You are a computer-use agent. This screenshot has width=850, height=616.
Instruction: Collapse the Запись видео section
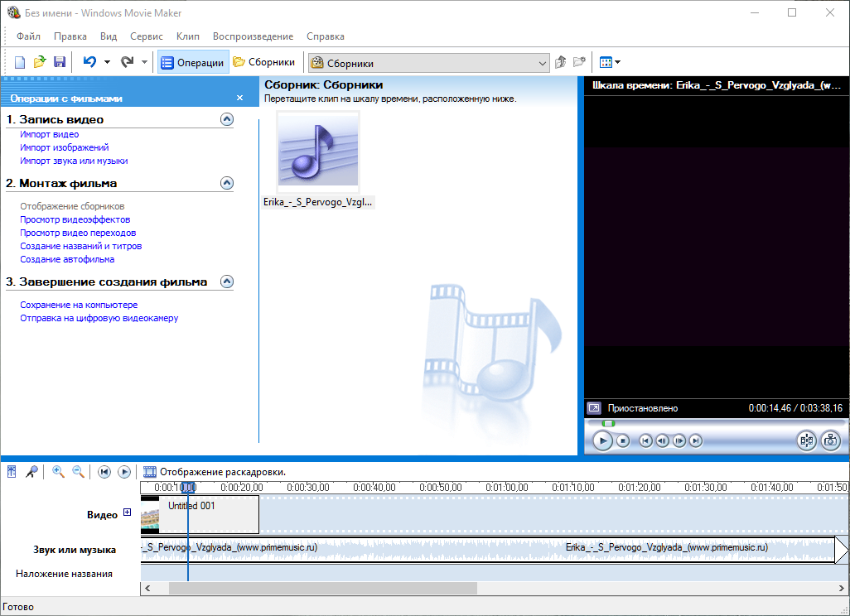tap(227, 119)
